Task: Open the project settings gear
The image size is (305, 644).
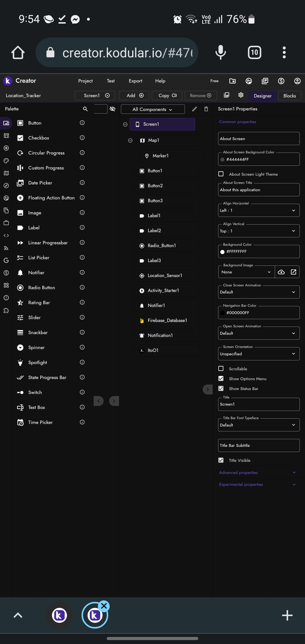Action: 241,95
